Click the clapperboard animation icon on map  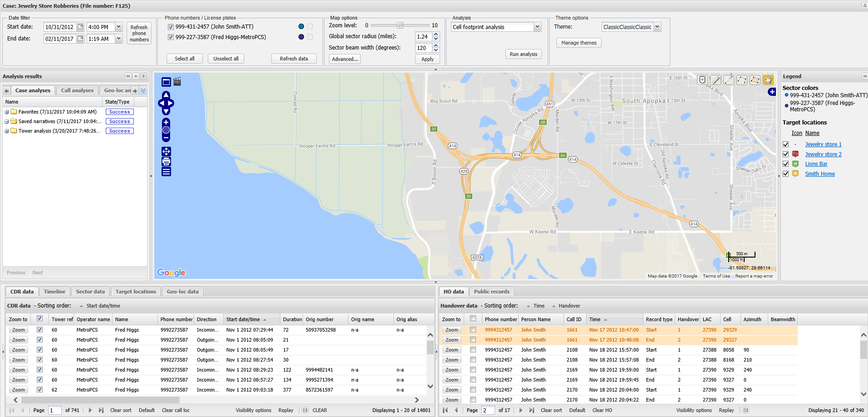click(177, 81)
